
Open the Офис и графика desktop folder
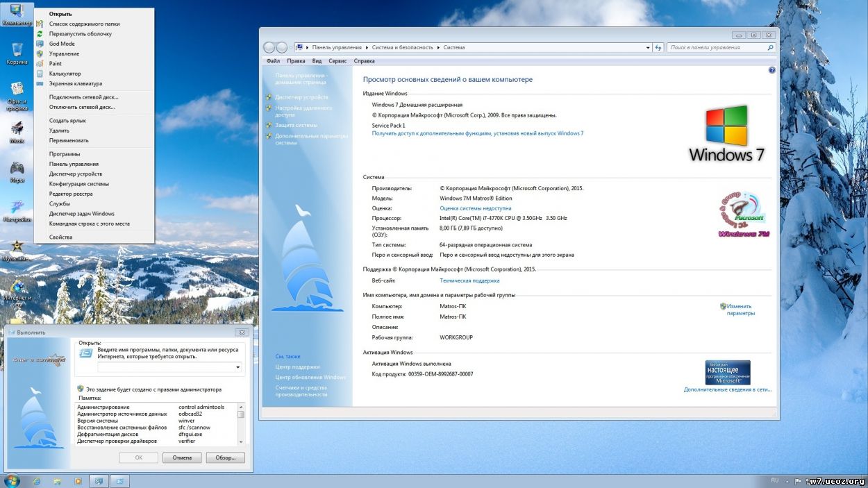pos(17,87)
